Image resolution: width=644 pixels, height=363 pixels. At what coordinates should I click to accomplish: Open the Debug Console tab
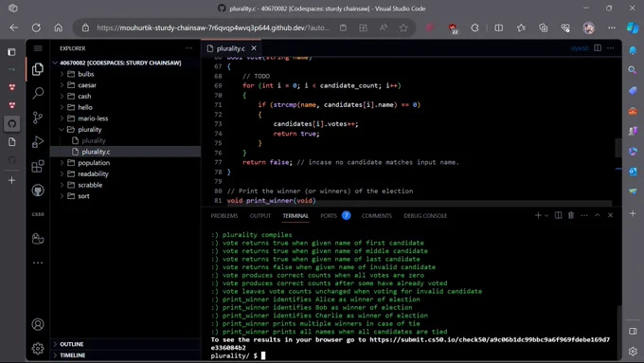425,216
